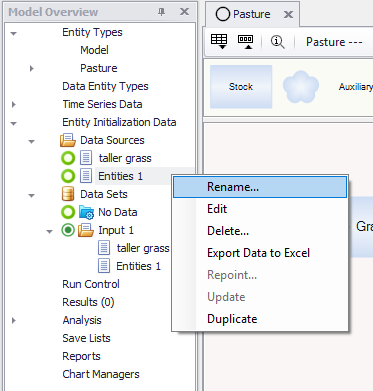Select the No Data set label
The width and height of the screenshot is (373, 391).
click(118, 212)
